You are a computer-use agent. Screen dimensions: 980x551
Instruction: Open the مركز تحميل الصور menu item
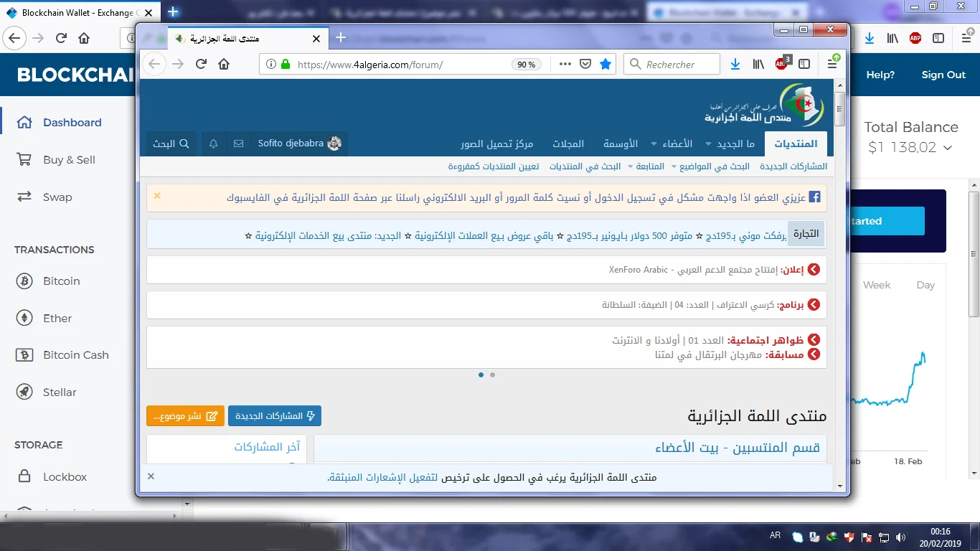[497, 144]
